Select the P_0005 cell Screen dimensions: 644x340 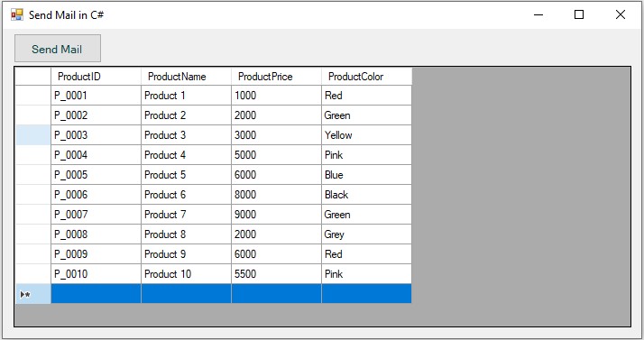pos(97,175)
